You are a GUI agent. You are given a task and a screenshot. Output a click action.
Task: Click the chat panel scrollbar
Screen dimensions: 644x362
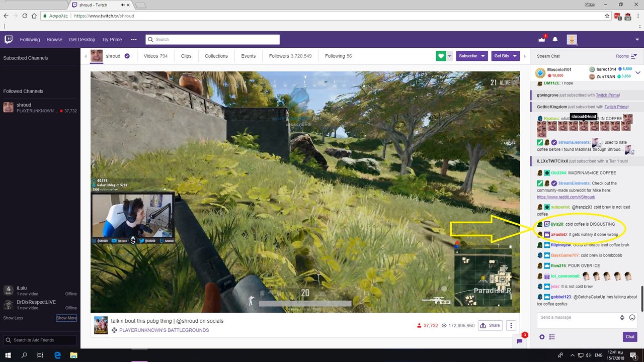[x=641, y=298]
